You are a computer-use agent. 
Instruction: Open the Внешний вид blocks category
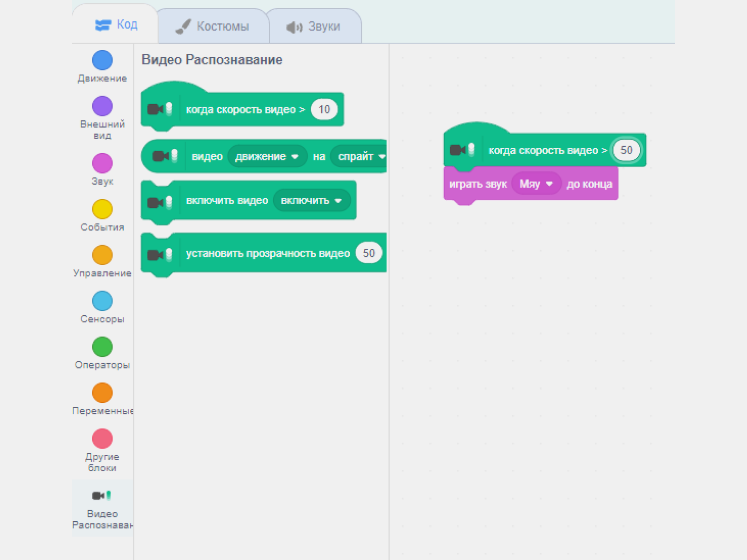click(x=102, y=118)
